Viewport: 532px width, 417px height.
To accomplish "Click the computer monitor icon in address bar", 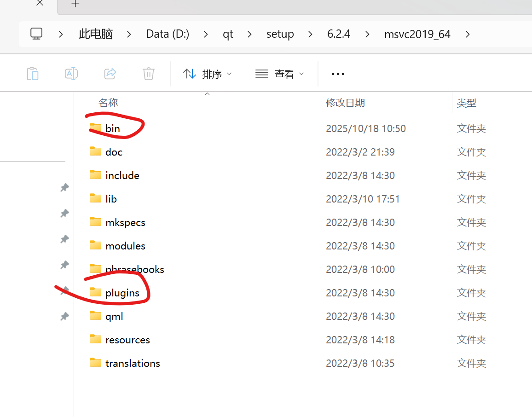I will (36, 34).
